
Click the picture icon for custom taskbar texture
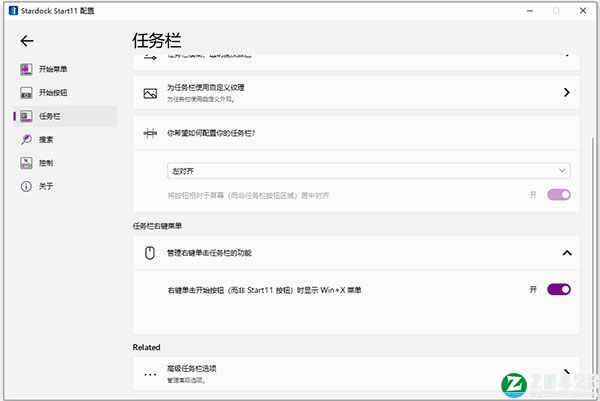click(x=150, y=93)
